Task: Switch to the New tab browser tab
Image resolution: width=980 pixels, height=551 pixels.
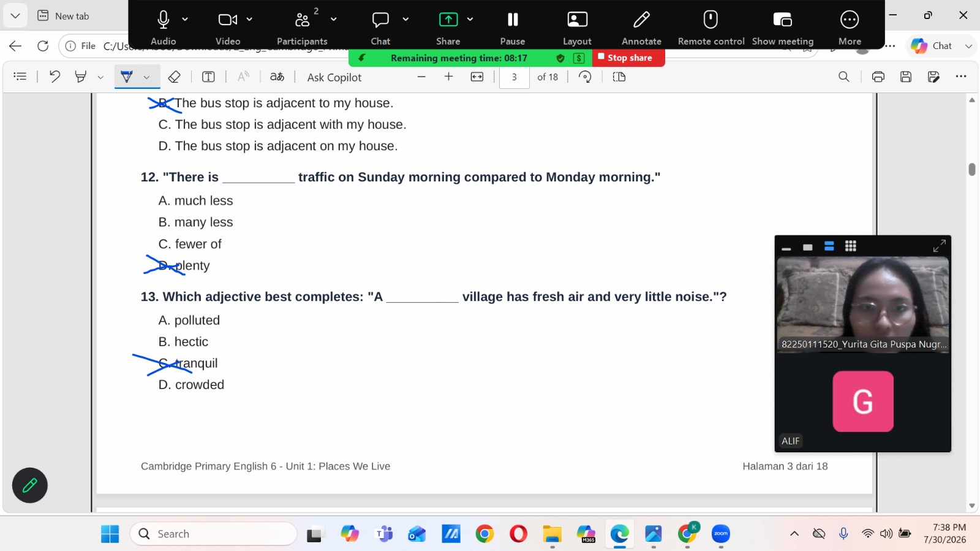Action: [64, 16]
